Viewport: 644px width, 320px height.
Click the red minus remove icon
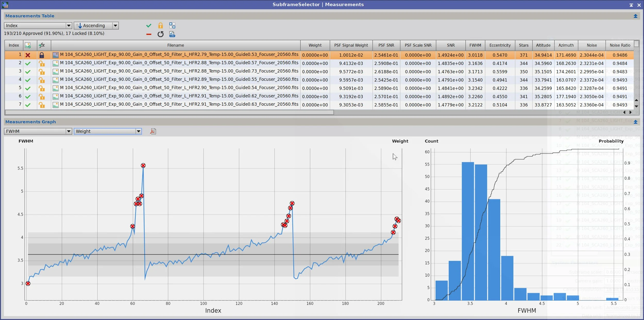coord(149,34)
